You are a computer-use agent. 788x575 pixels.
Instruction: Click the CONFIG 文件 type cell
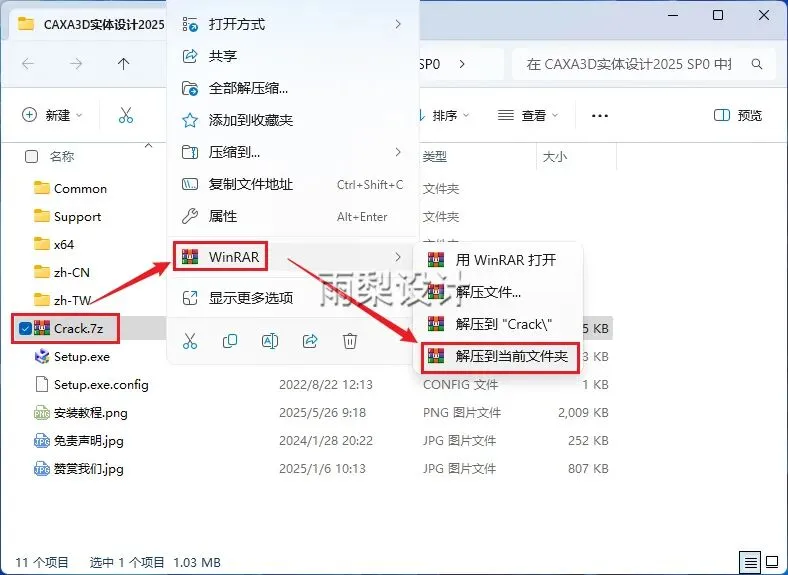[460, 385]
